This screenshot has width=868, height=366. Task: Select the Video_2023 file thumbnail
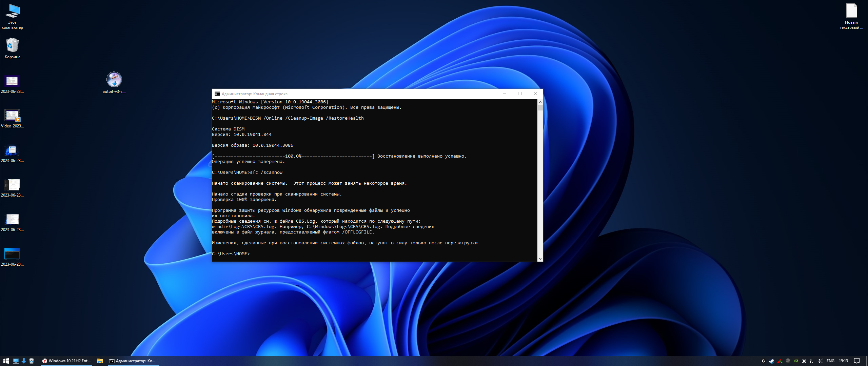[12, 116]
